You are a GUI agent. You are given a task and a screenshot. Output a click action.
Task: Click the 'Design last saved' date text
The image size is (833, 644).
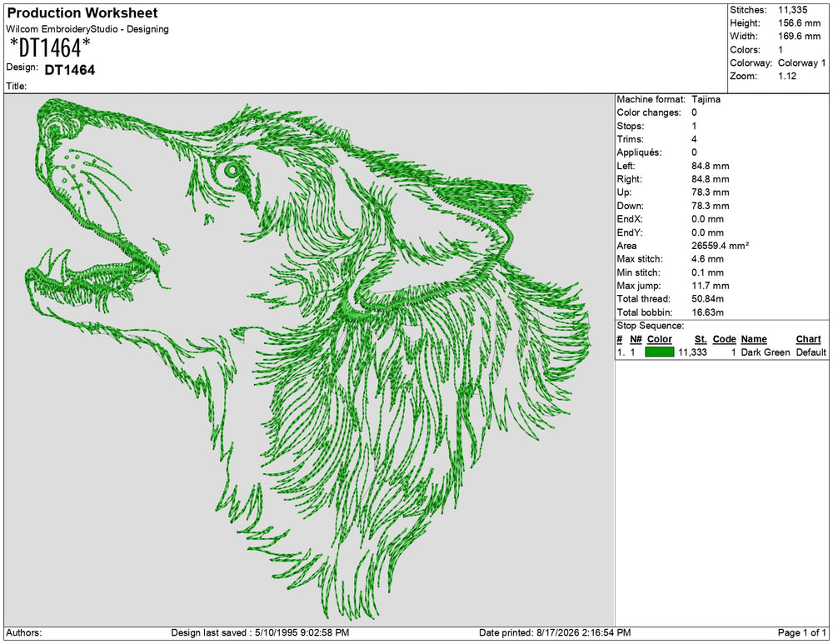[260, 633]
